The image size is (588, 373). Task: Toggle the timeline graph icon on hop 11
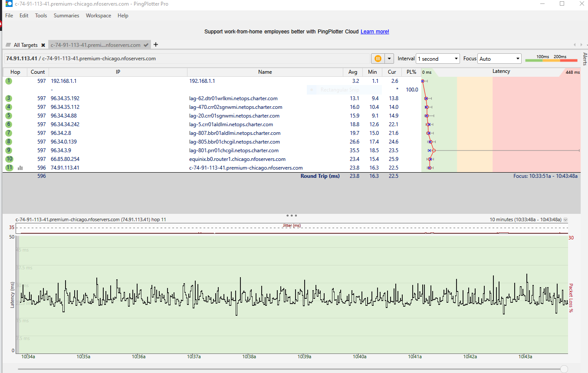pyautogui.click(x=20, y=168)
